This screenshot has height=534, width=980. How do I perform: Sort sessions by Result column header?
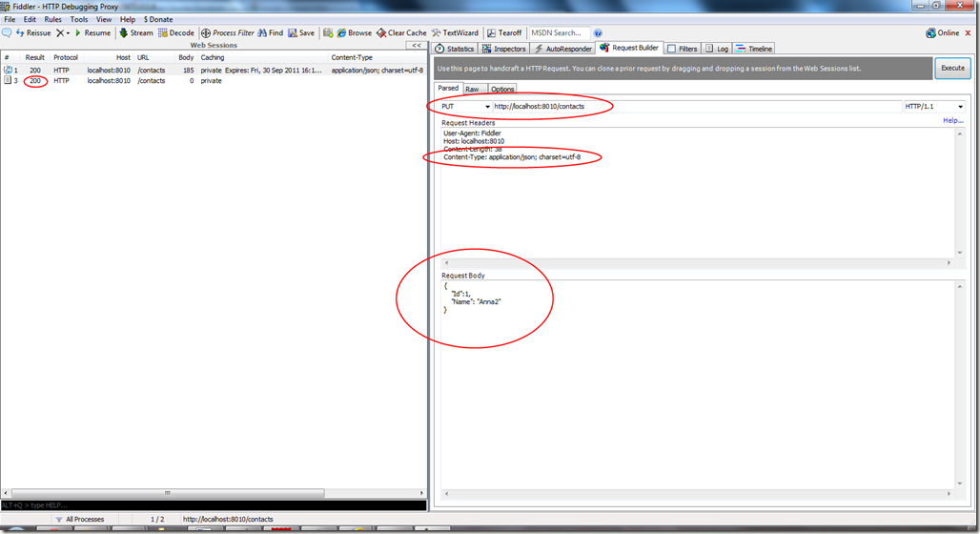34,57
